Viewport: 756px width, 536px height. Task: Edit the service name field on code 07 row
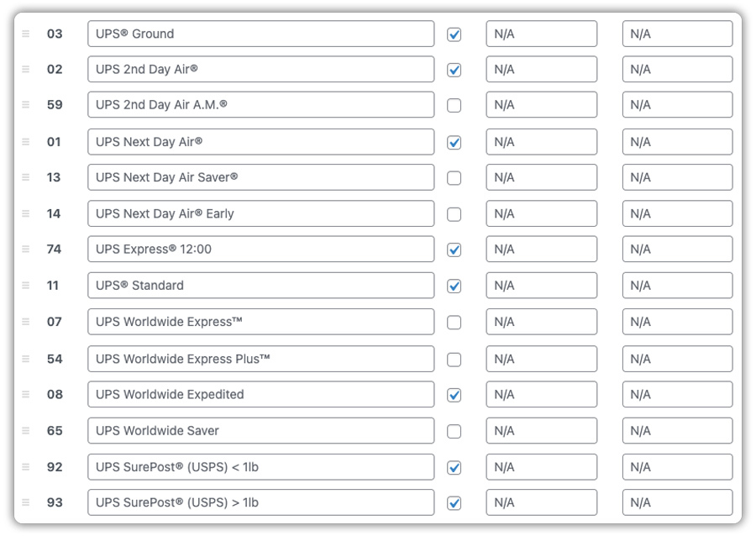(261, 322)
